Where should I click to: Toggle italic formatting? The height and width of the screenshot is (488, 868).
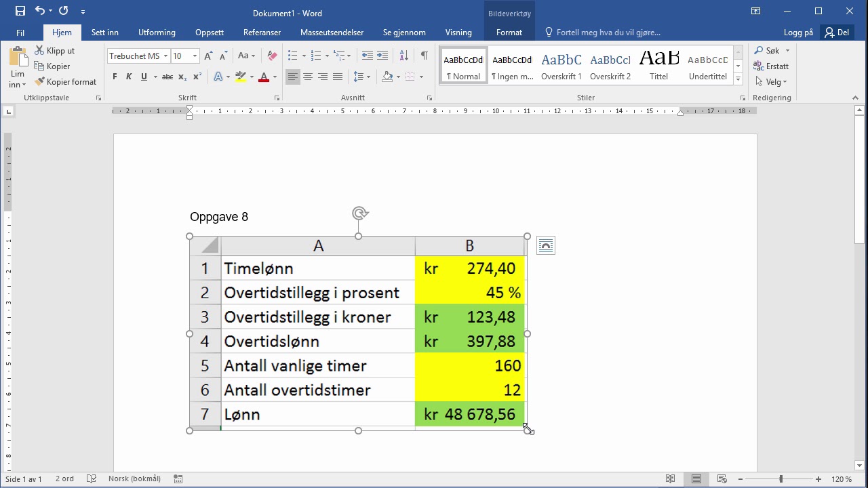coord(129,77)
